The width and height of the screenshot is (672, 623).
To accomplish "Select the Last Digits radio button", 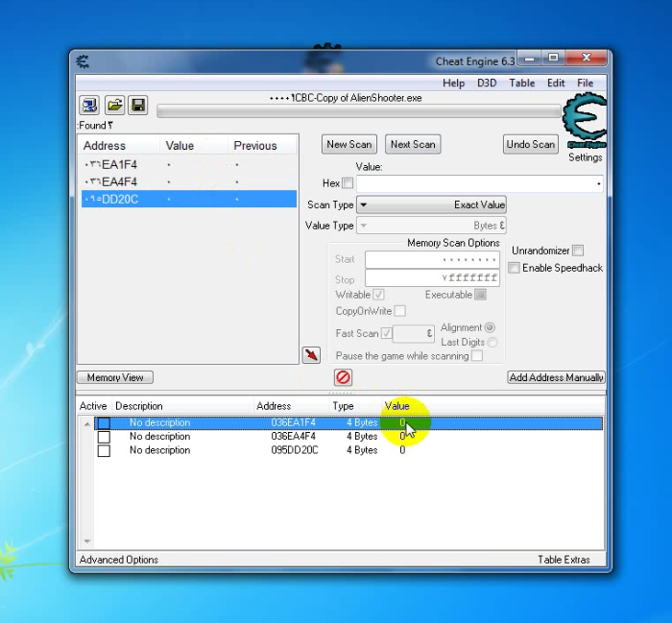I will click(x=492, y=342).
